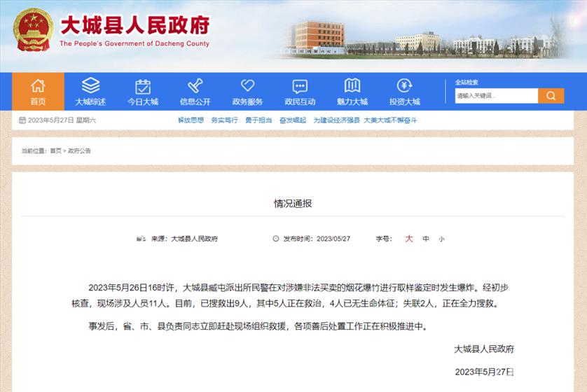
Task: Set font size to 大
Action: click(x=409, y=239)
